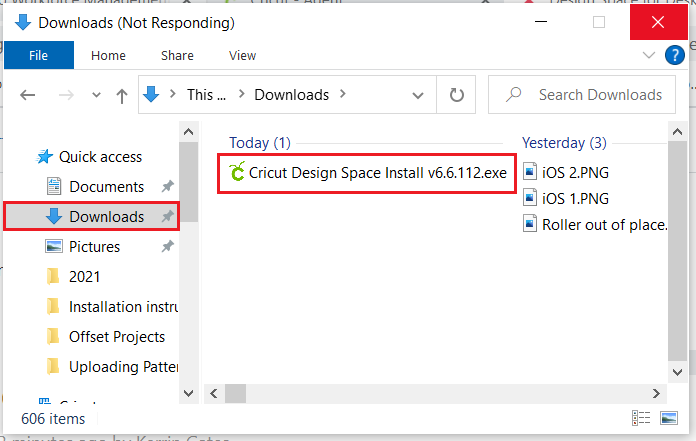Go forward with the right arrow

(66, 94)
